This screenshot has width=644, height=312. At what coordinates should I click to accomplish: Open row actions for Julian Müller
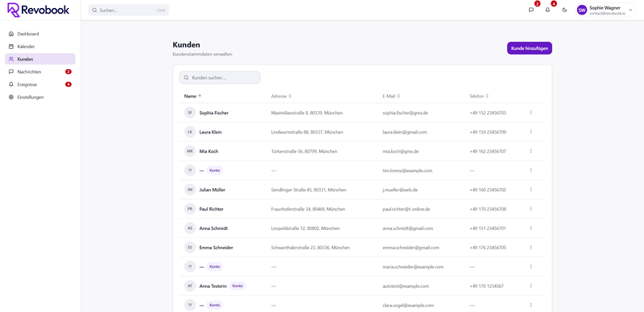click(x=530, y=190)
